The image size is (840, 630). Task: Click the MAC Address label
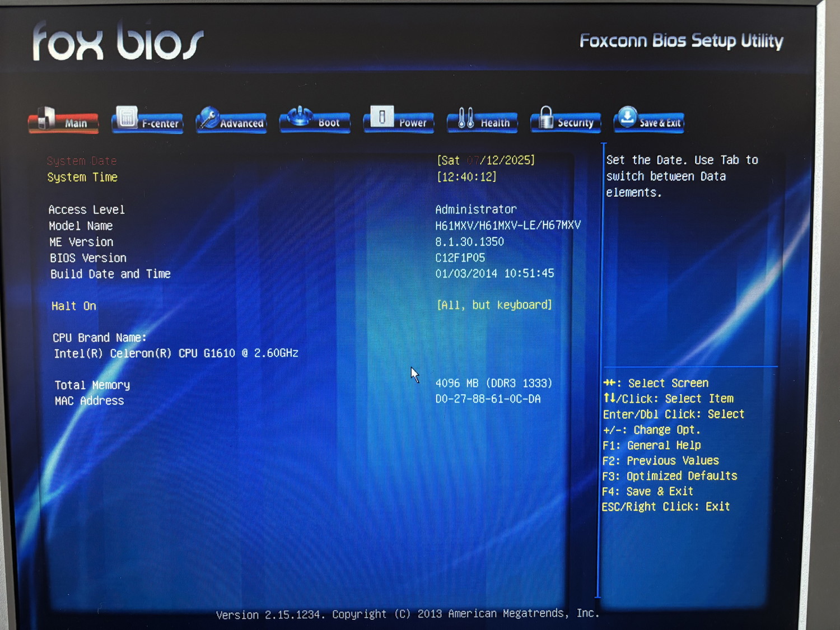(90, 401)
